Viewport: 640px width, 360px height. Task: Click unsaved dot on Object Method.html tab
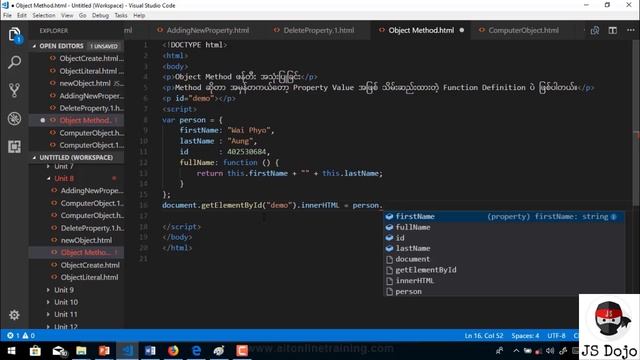click(462, 30)
